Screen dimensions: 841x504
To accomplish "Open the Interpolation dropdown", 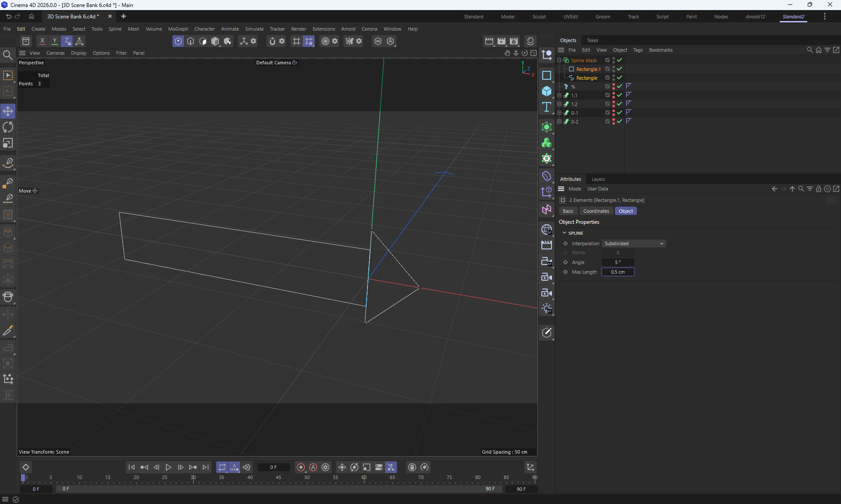I will pyautogui.click(x=634, y=243).
